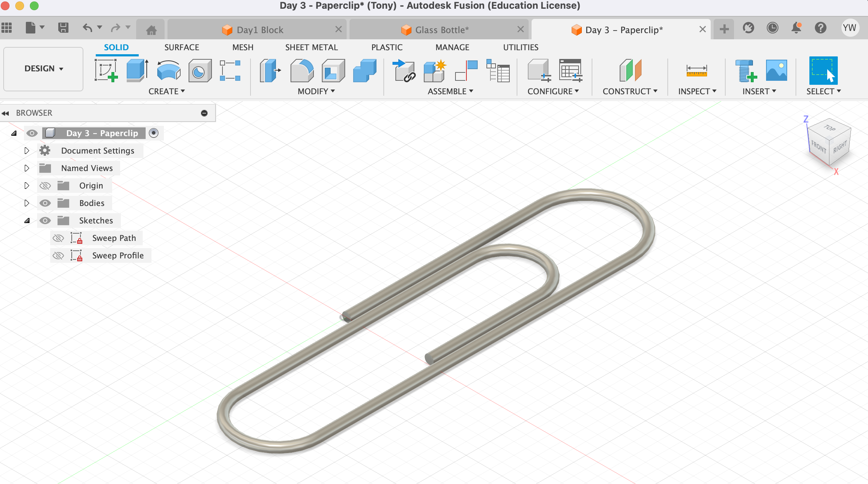Open the Measure tool under Inspect
This screenshot has height=484, width=868.
click(696, 71)
